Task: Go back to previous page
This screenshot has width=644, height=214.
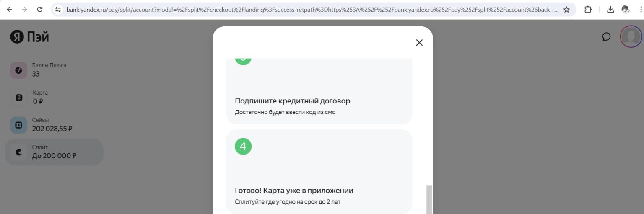Action: [9, 9]
